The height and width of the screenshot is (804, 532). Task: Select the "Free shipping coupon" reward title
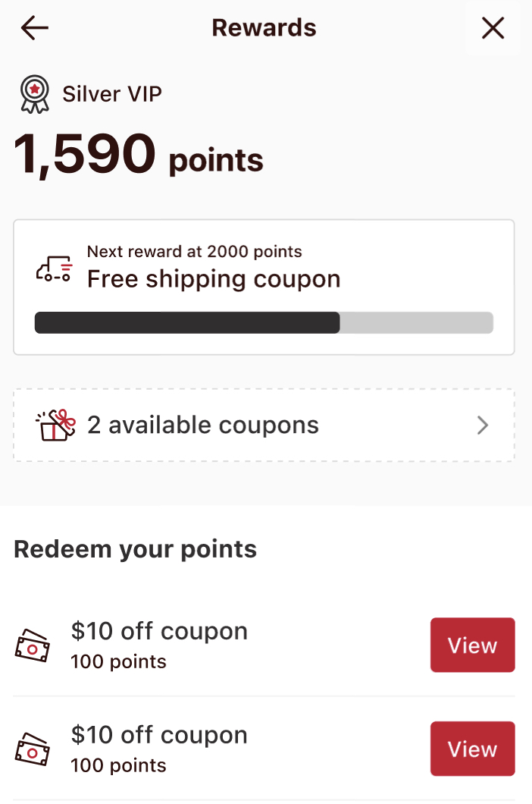click(x=214, y=279)
